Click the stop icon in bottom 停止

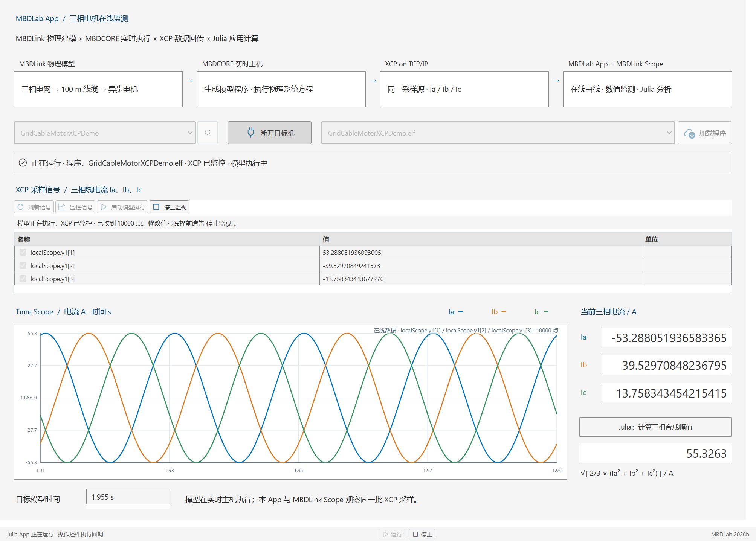tap(415, 534)
